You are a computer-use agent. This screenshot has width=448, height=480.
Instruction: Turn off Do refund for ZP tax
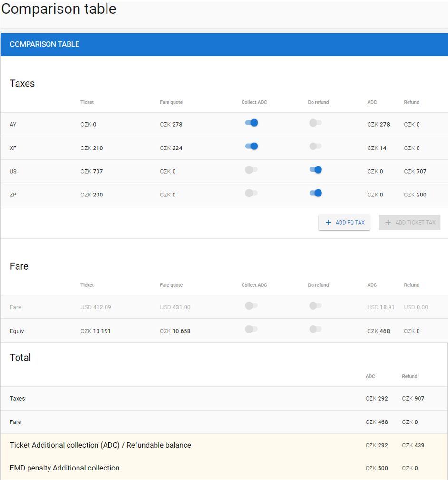click(315, 193)
